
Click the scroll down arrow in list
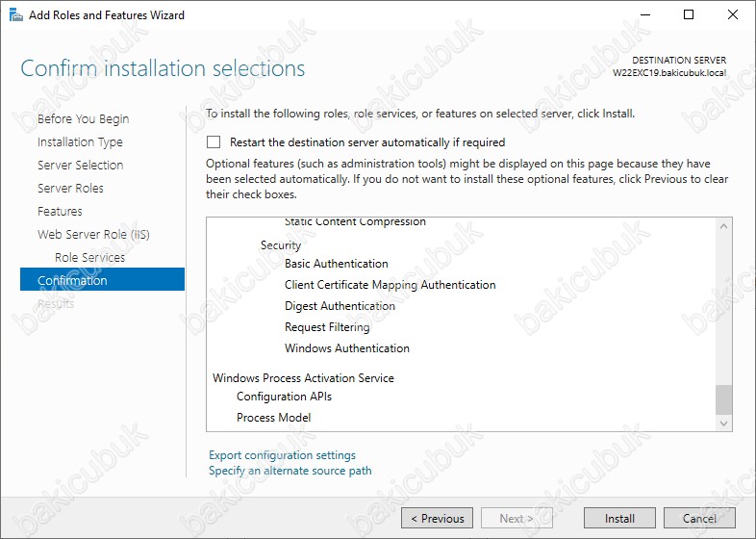pyautogui.click(x=723, y=423)
